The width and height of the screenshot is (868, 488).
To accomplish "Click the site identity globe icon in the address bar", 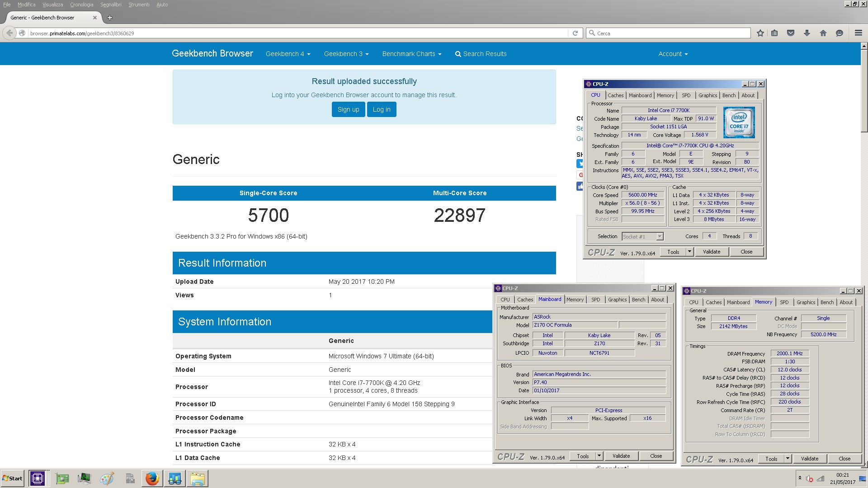I will tap(22, 33).
